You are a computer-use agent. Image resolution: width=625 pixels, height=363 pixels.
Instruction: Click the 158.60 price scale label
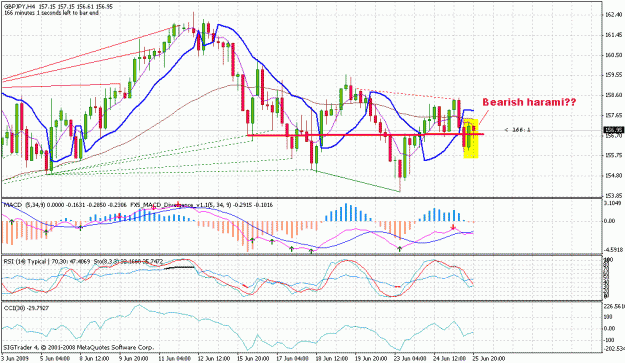(x=613, y=95)
